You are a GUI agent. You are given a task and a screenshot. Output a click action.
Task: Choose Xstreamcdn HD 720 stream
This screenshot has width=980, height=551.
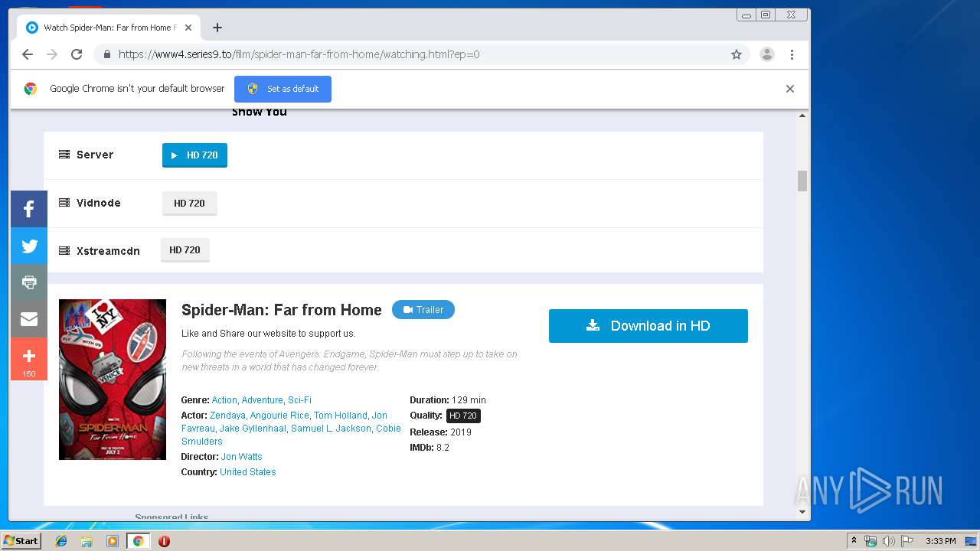185,249
